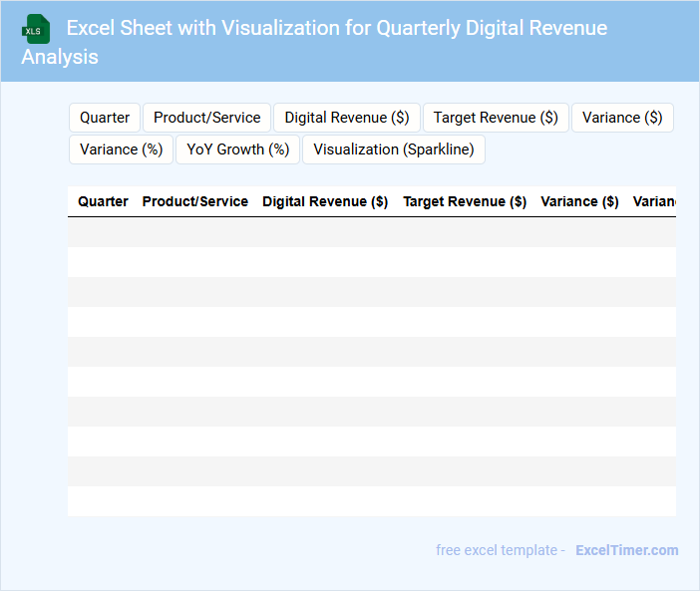Screen dimensions: 700x591
Task: Click first empty cell under Product/Service
Action: pos(195,232)
